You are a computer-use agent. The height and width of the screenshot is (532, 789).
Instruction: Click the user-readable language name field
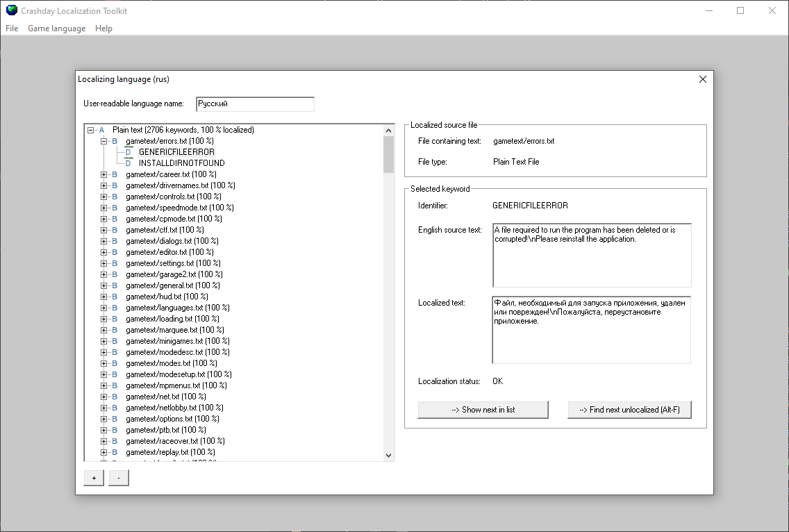click(255, 103)
